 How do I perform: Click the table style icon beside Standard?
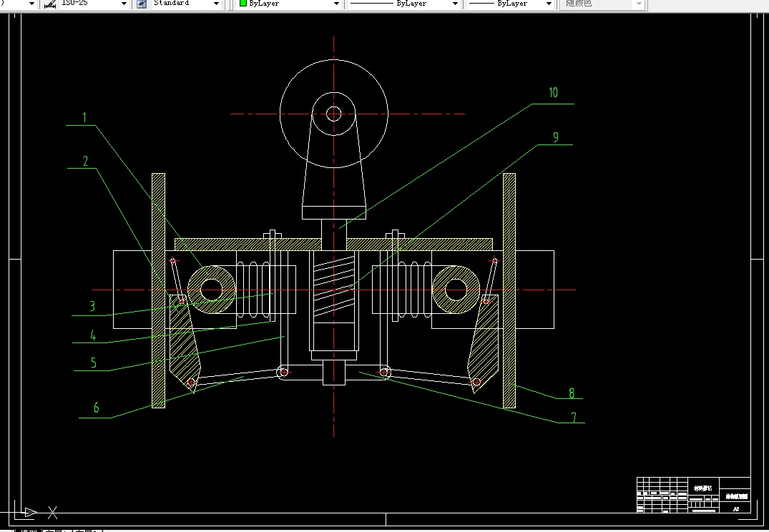click(141, 4)
